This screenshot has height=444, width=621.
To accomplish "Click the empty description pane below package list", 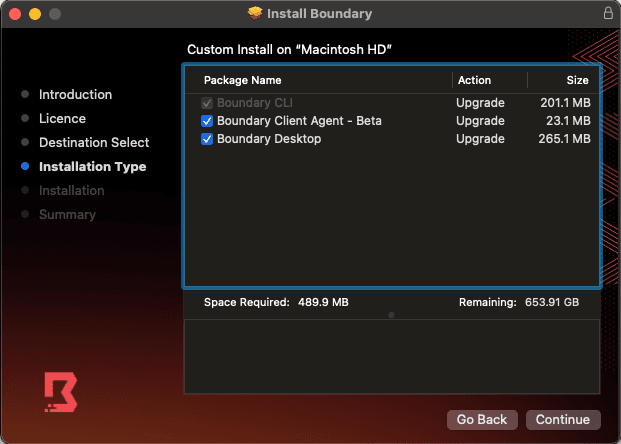I will (x=391, y=355).
